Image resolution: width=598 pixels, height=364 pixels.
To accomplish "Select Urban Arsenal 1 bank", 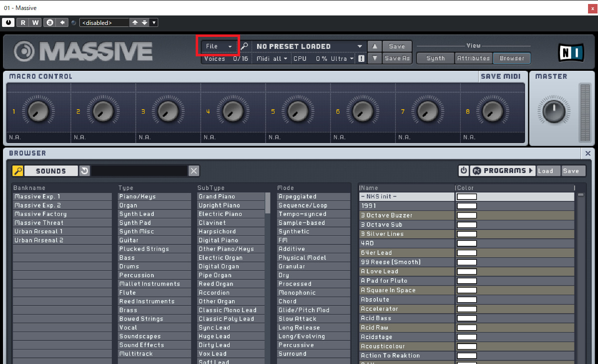I will [x=62, y=231].
